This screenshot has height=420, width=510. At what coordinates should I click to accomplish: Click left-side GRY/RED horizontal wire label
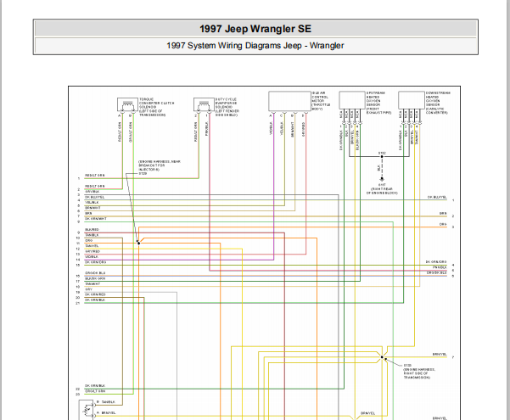point(92,251)
